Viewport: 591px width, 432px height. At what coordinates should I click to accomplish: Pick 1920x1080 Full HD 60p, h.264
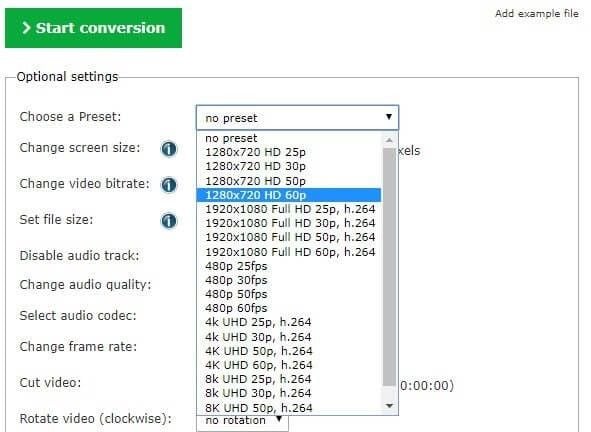pos(289,252)
